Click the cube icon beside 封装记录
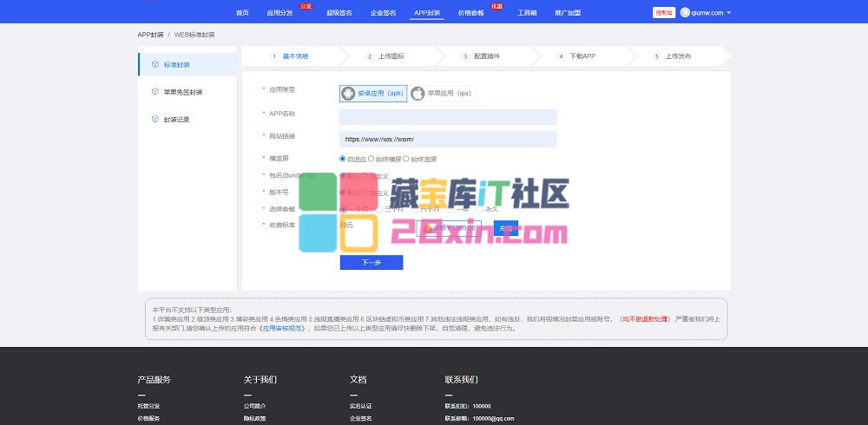 (155, 119)
